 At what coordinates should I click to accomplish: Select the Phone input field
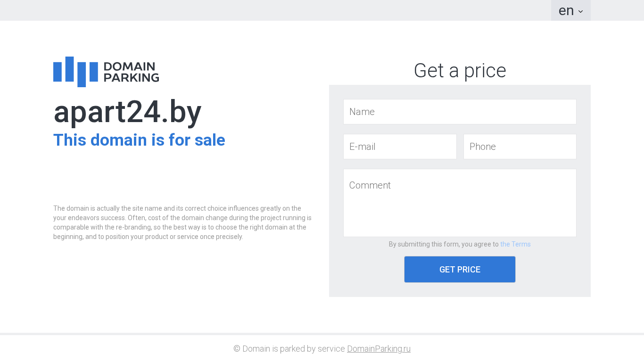point(520,147)
